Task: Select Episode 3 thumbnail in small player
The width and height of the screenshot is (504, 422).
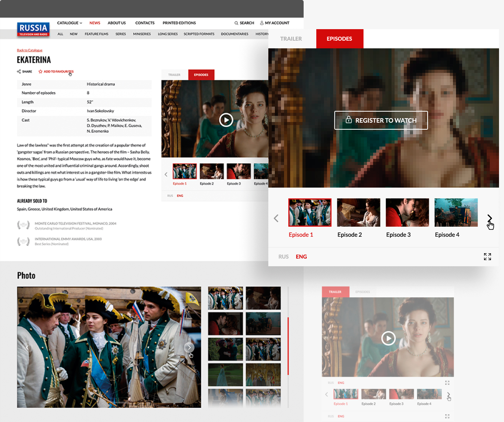Action: [x=239, y=171]
